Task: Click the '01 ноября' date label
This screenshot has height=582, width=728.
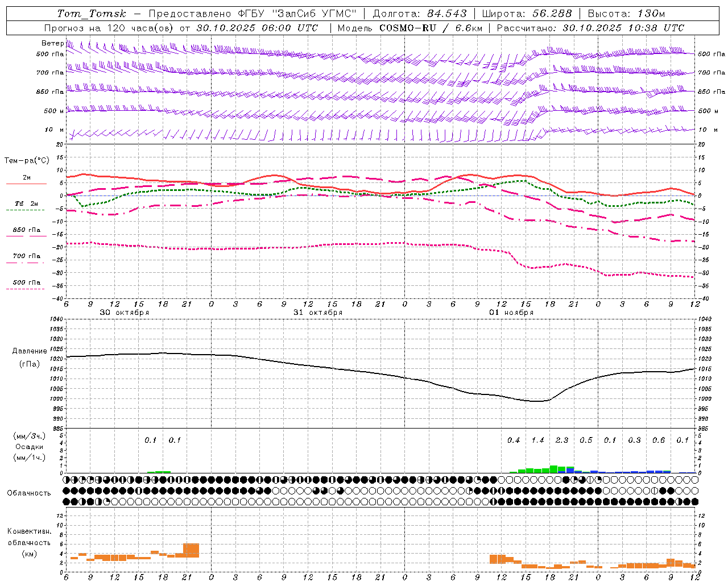Action: click(x=511, y=312)
